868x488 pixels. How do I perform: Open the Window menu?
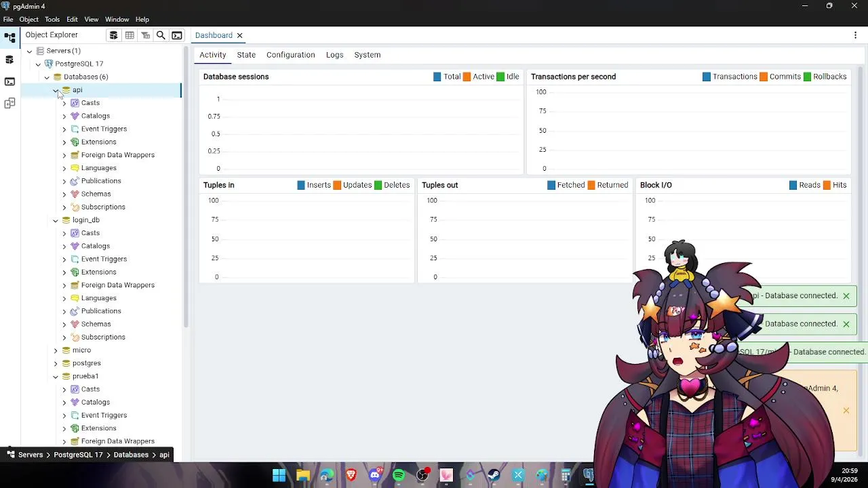117,20
